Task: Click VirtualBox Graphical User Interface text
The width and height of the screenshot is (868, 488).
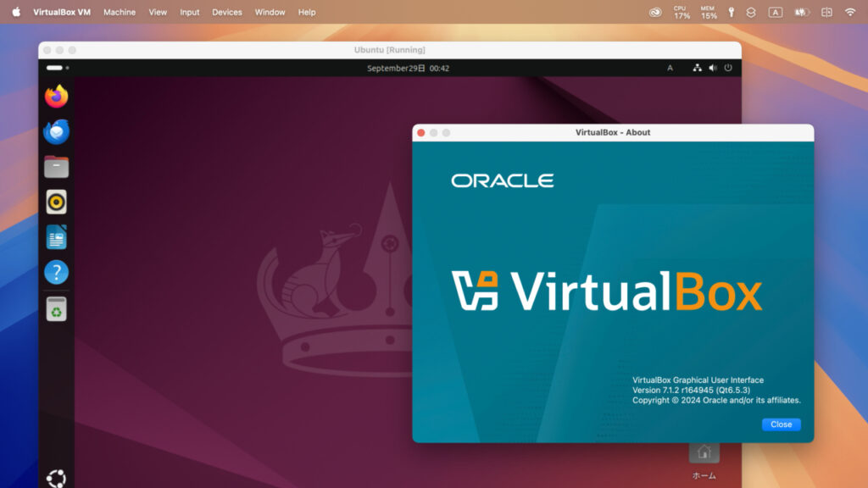Action: click(698, 380)
